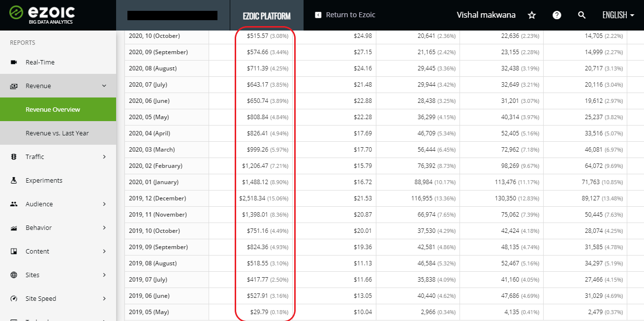Click the $10.04 value in May row
Screen dimensions: 644x321
click(363, 312)
